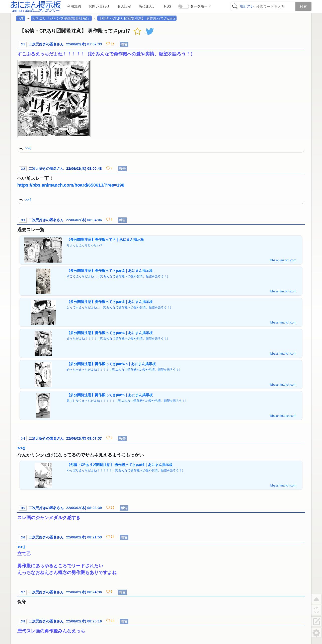Open 勇作殿ってさpart7 thread breadcrumb
The width and height of the screenshot is (322, 644).
[x=137, y=18]
